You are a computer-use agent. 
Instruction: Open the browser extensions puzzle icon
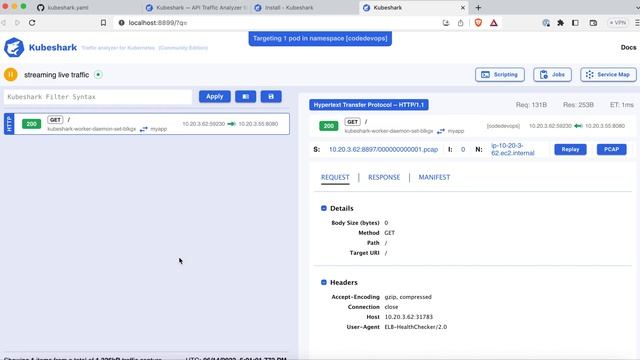coord(560,23)
